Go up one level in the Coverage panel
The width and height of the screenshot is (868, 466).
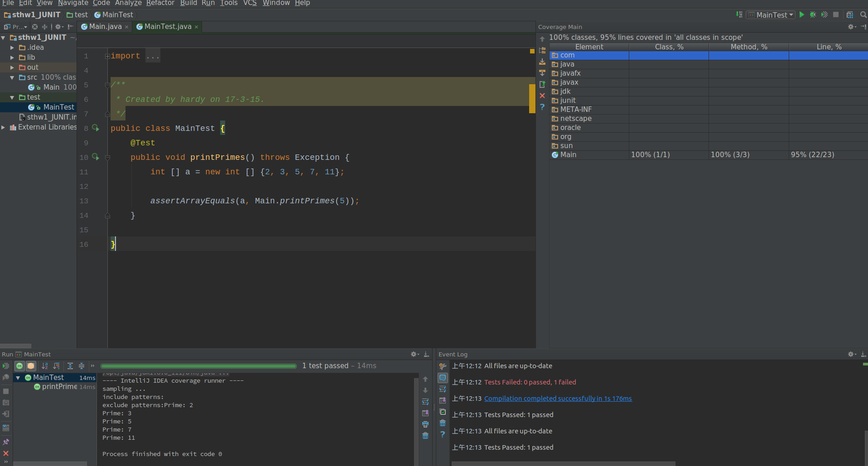point(542,39)
